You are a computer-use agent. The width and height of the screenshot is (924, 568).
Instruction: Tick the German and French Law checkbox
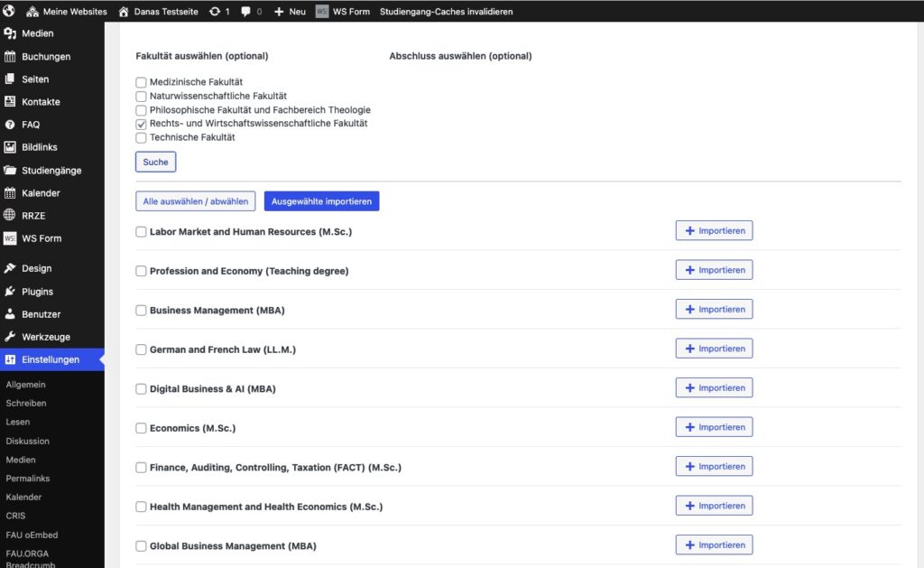pos(141,349)
